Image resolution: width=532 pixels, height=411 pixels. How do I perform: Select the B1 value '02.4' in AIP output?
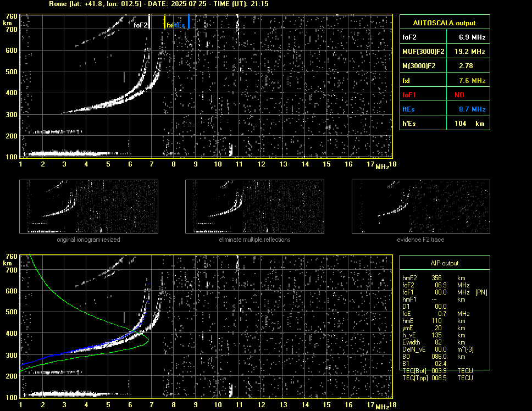441,364
